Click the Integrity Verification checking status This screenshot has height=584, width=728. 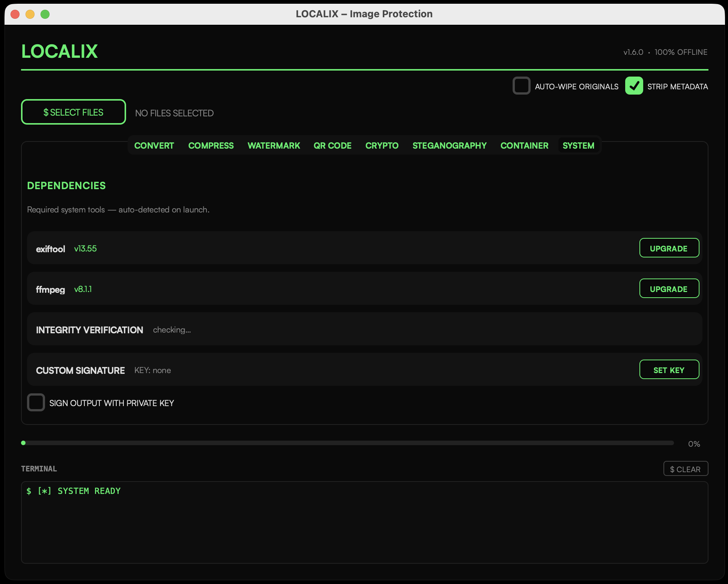172,330
